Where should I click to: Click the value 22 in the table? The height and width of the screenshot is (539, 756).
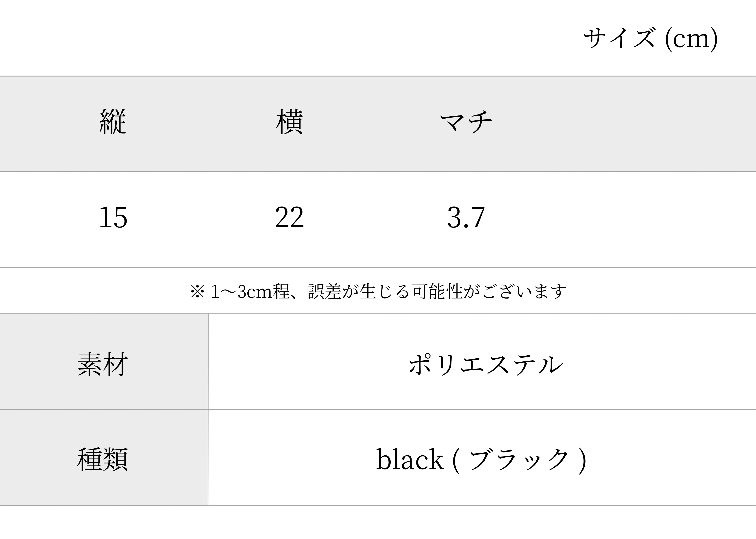click(290, 218)
